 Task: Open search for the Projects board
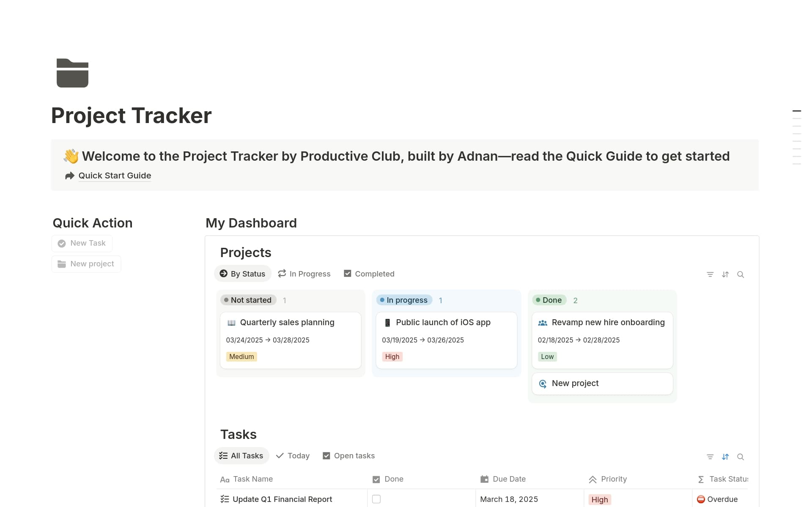(x=741, y=274)
